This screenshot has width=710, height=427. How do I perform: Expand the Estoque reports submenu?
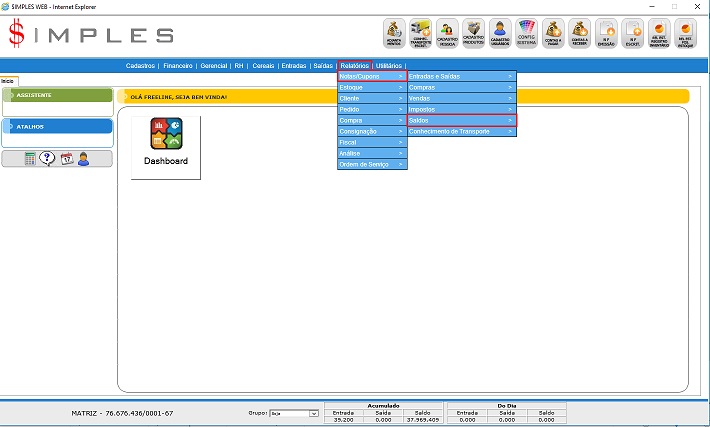coord(372,87)
